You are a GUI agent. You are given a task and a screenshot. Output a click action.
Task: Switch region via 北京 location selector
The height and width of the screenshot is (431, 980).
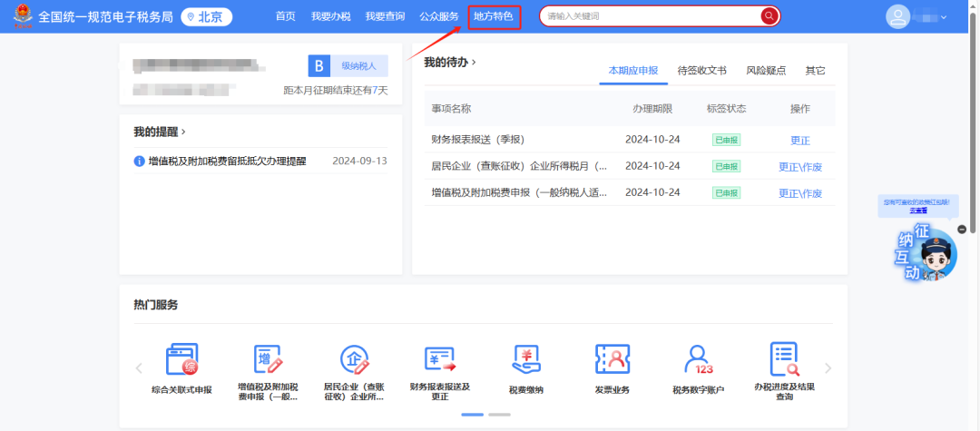coord(207,17)
